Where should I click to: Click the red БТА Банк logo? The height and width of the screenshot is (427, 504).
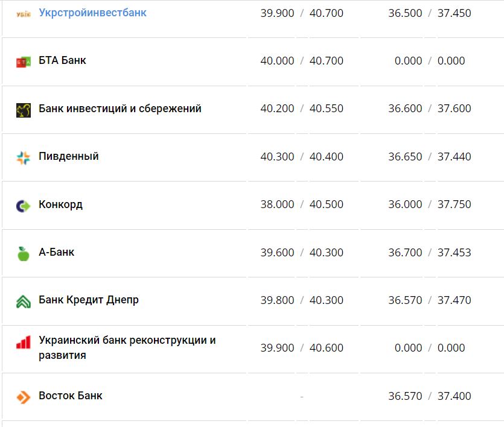click(23, 60)
